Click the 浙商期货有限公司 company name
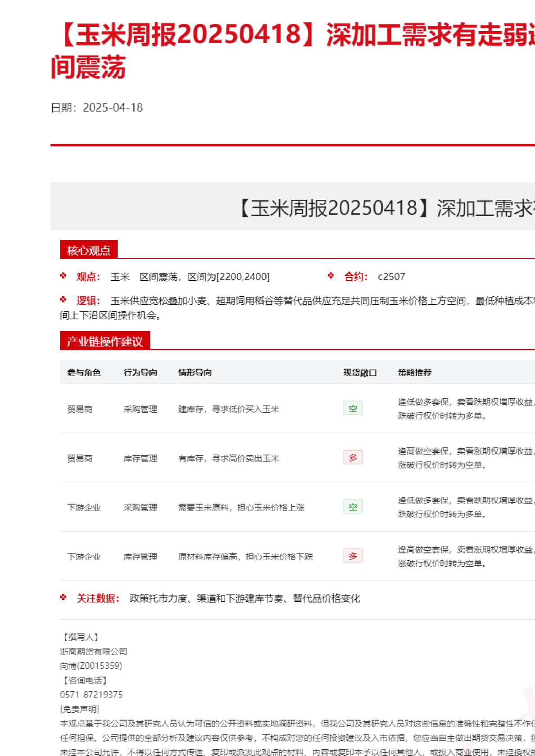The width and height of the screenshot is (535, 756). [x=94, y=652]
